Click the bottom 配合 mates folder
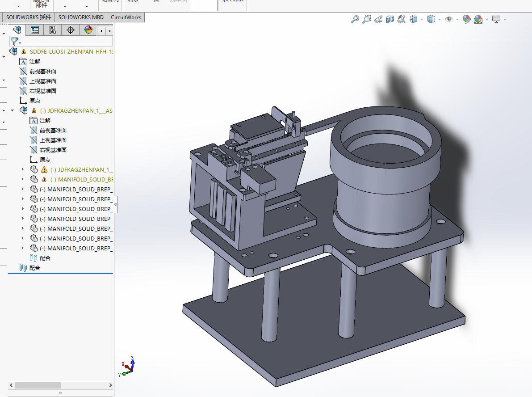 34,268
